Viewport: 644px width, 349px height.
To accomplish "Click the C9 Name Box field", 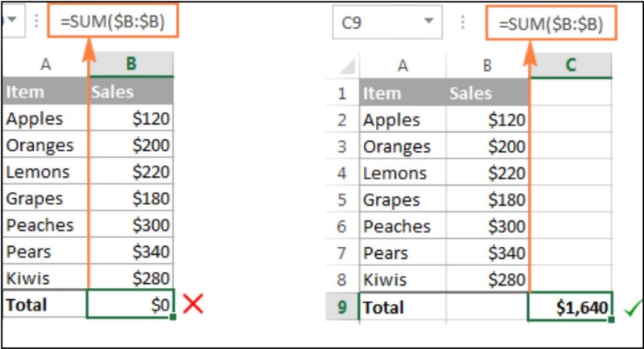I will [374, 24].
